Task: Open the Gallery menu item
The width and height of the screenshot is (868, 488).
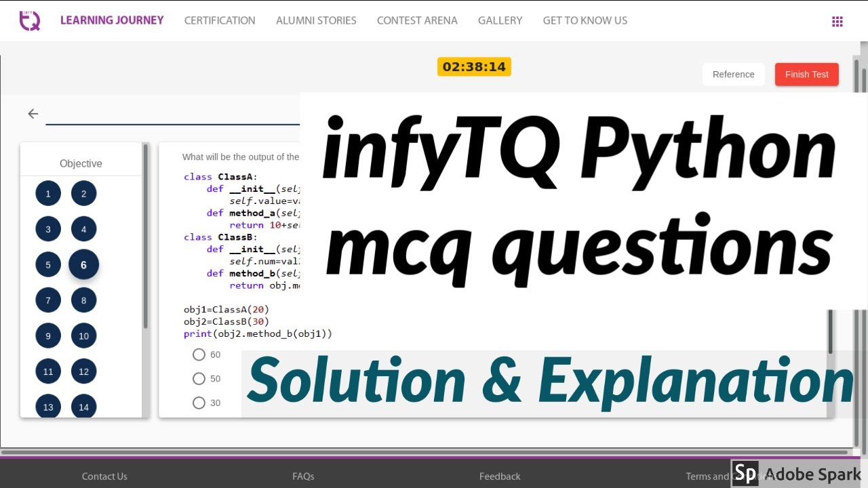Action: coord(500,20)
